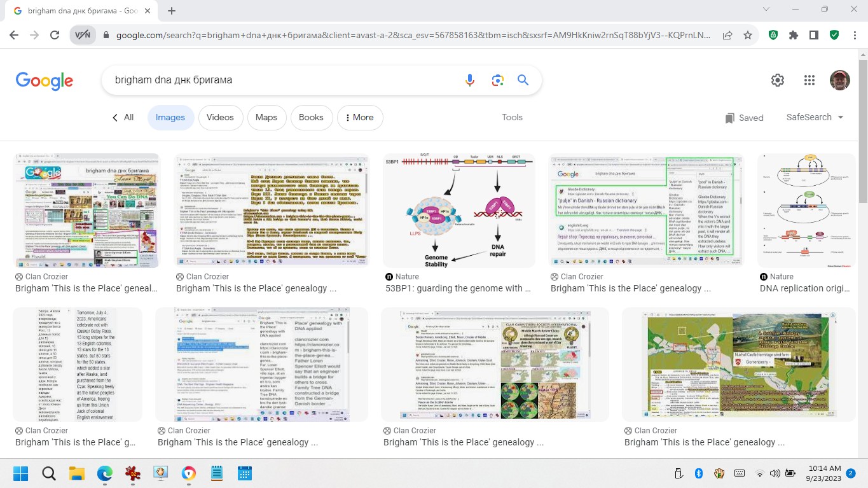Toggle the browser side panel icon
This screenshot has height=488, width=868.
point(814,36)
